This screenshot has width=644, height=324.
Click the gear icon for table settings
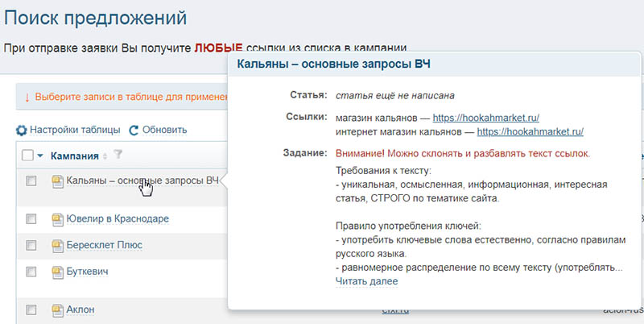[22, 130]
